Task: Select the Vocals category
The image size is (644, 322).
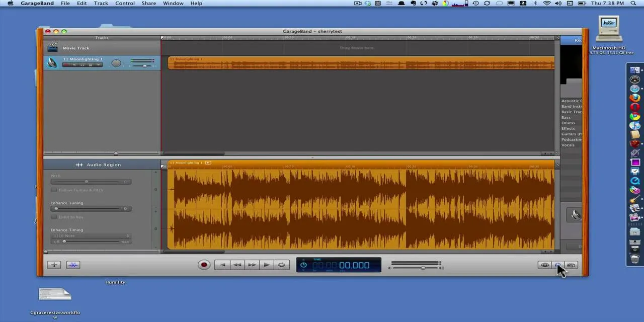Action: pos(568,145)
